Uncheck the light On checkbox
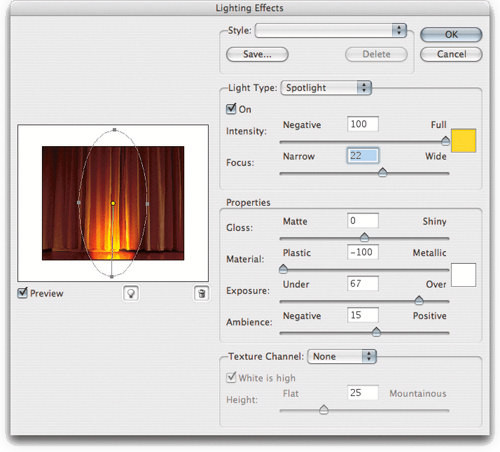500x452 pixels. (x=231, y=109)
